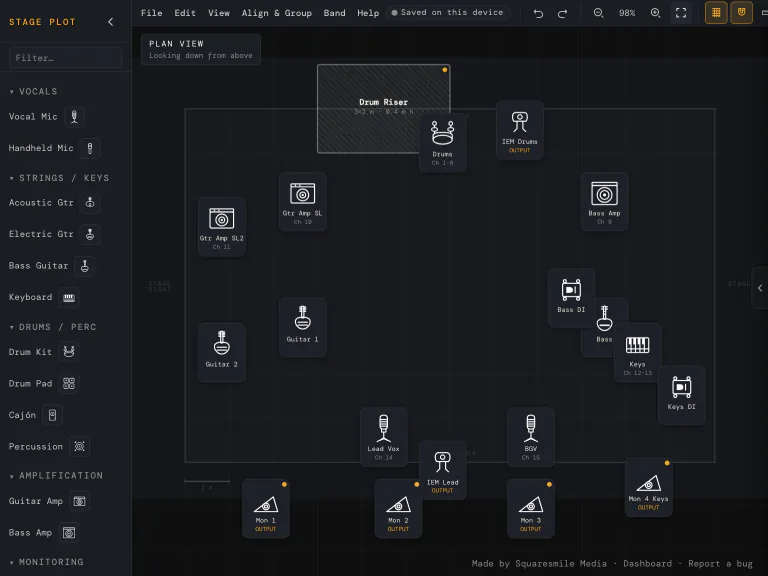Viewport: 768px width, 576px height.
Task: Choose the Cajón palette icon
Action: pos(52,415)
